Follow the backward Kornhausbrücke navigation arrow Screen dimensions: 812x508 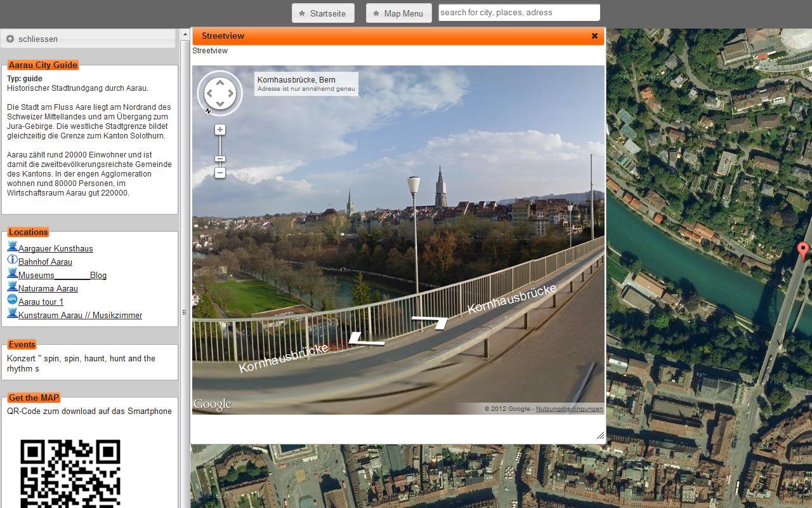[367, 339]
